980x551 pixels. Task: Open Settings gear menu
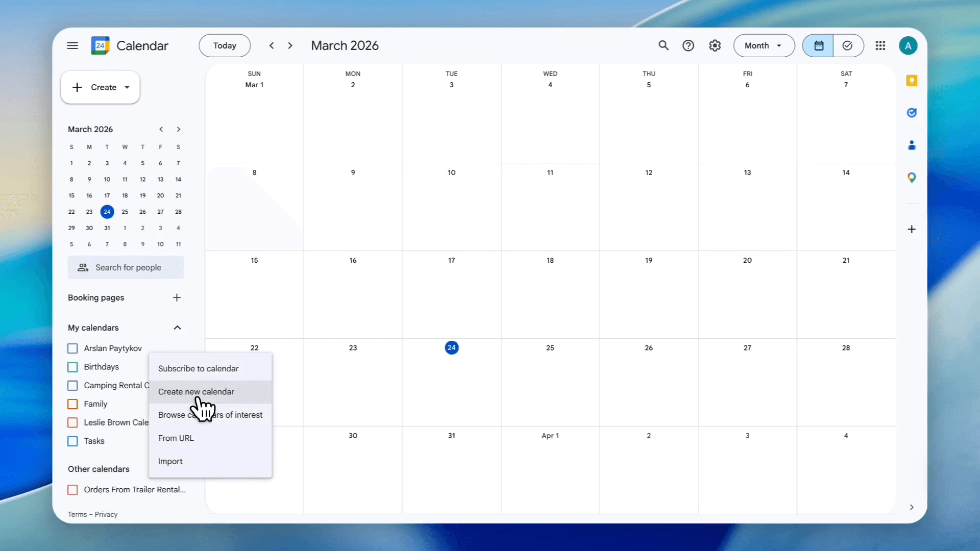(715, 46)
